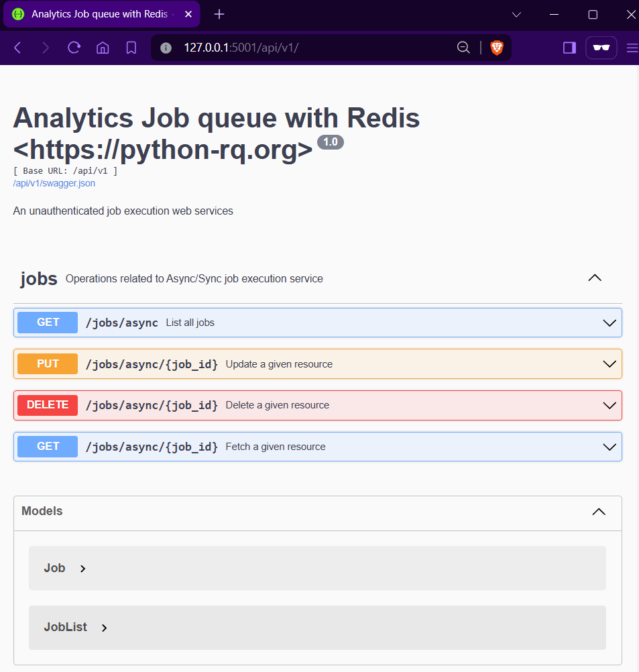Screen dimensions: 639x672
Task: Open the home page icon
Action: [x=103, y=48]
